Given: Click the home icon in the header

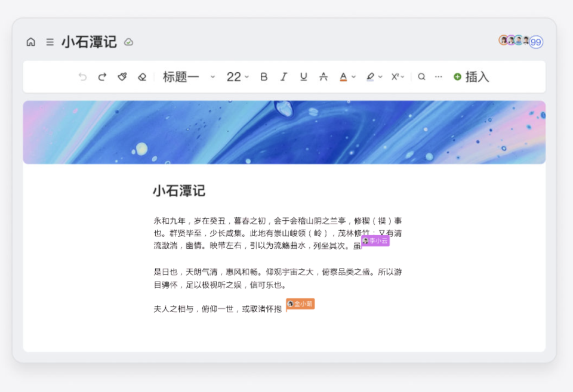Looking at the screenshot, I should (x=31, y=42).
